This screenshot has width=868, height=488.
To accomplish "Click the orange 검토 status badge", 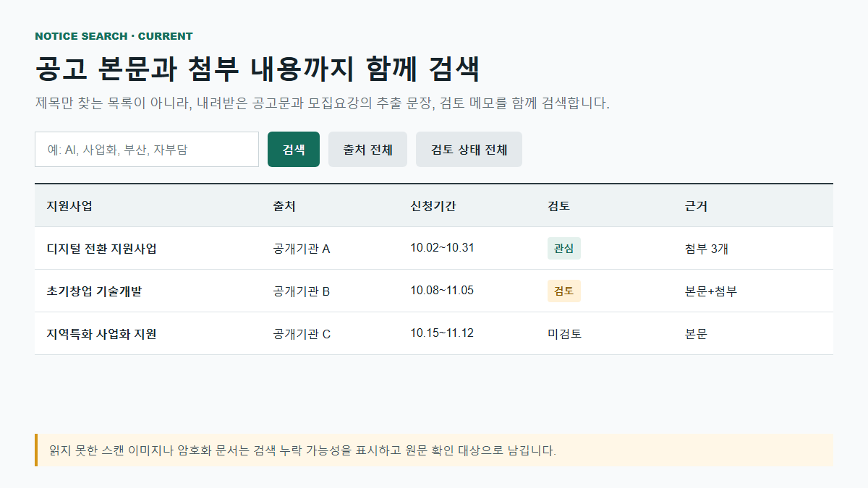I will (x=564, y=291).
